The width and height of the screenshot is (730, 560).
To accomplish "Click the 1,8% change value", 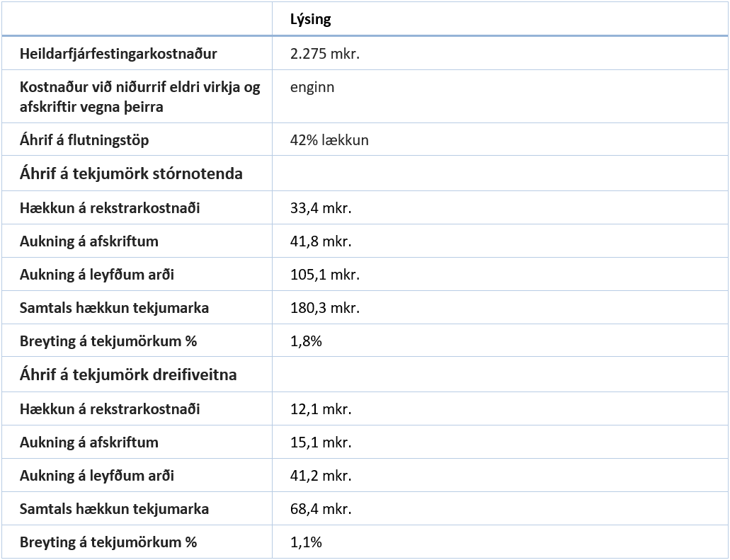I will pos(306,341).
